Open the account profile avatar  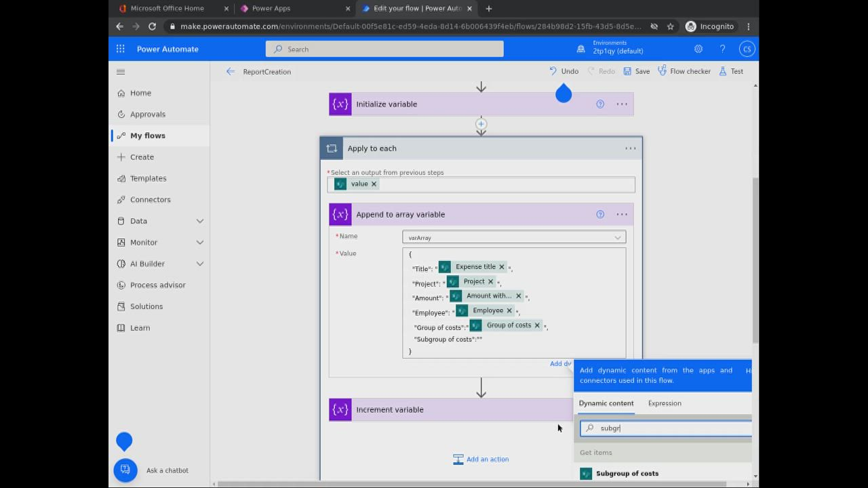click(x=747, y=49)
